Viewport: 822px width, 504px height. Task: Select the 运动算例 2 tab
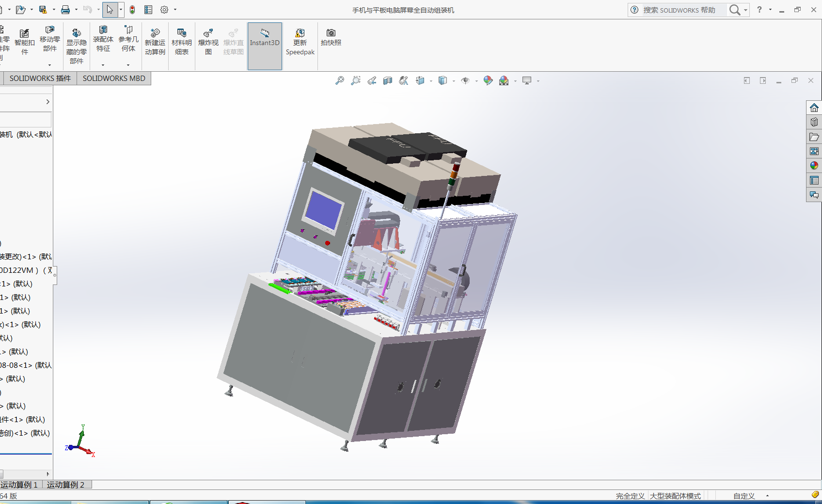pyautogui.click(x=66, y=485)
